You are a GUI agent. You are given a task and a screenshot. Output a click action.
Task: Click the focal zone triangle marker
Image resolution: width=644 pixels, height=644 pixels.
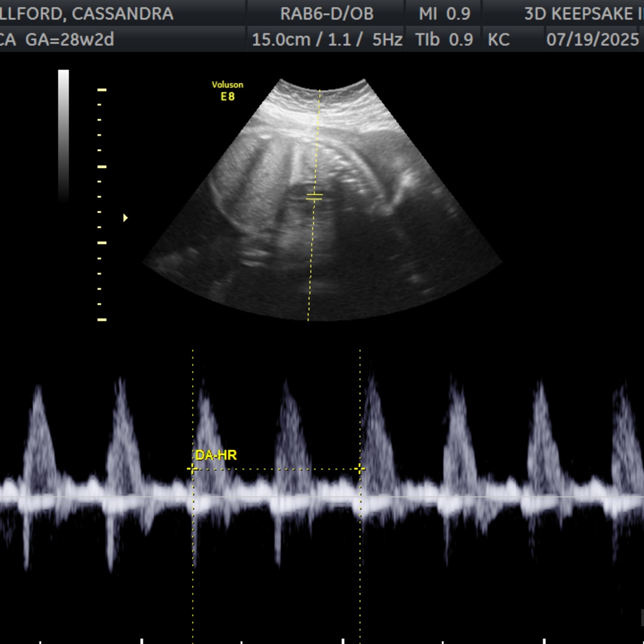pyautogui.click(x=125, y=218)
